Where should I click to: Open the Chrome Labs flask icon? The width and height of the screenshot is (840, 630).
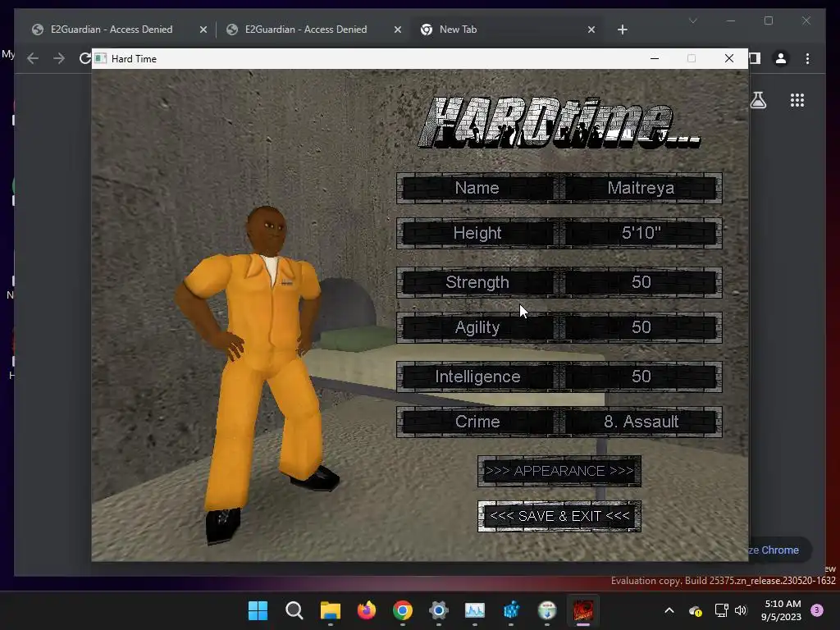[x=758, y=99]
